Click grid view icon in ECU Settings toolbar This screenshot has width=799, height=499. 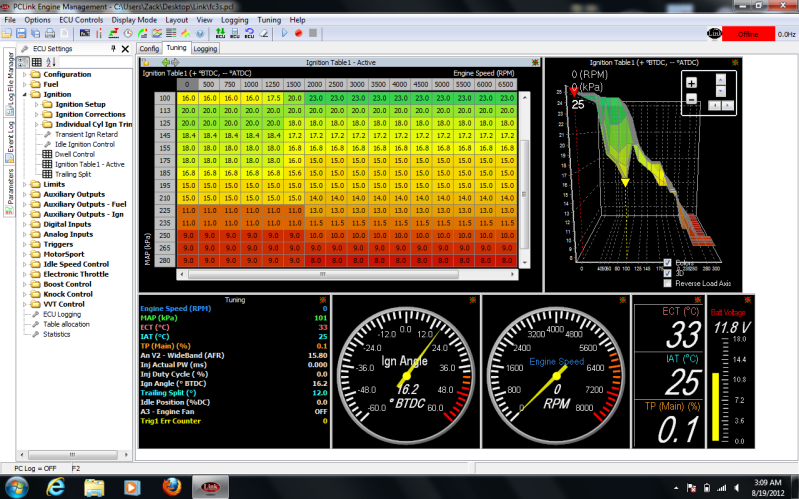point(37,62)
